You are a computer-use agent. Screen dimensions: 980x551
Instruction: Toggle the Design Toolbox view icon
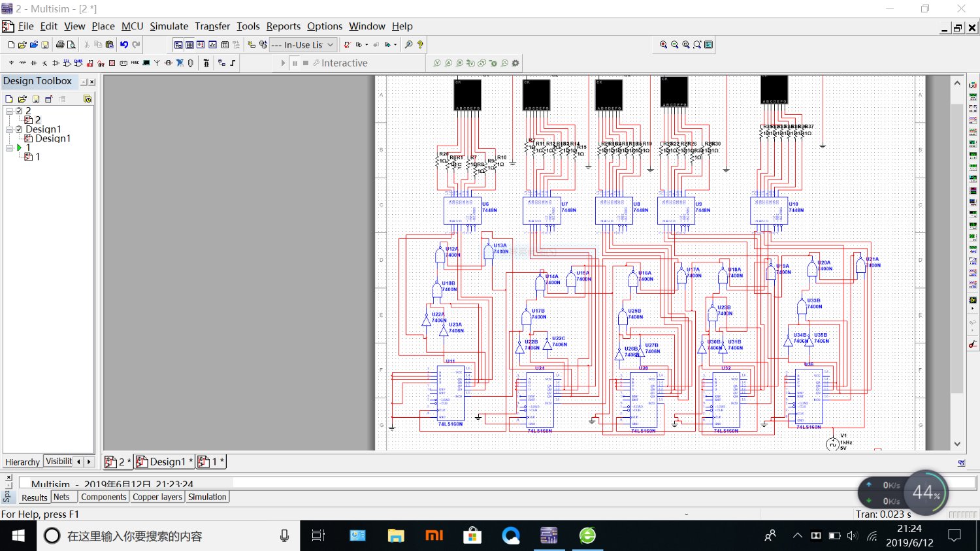(x=178, y=45)
